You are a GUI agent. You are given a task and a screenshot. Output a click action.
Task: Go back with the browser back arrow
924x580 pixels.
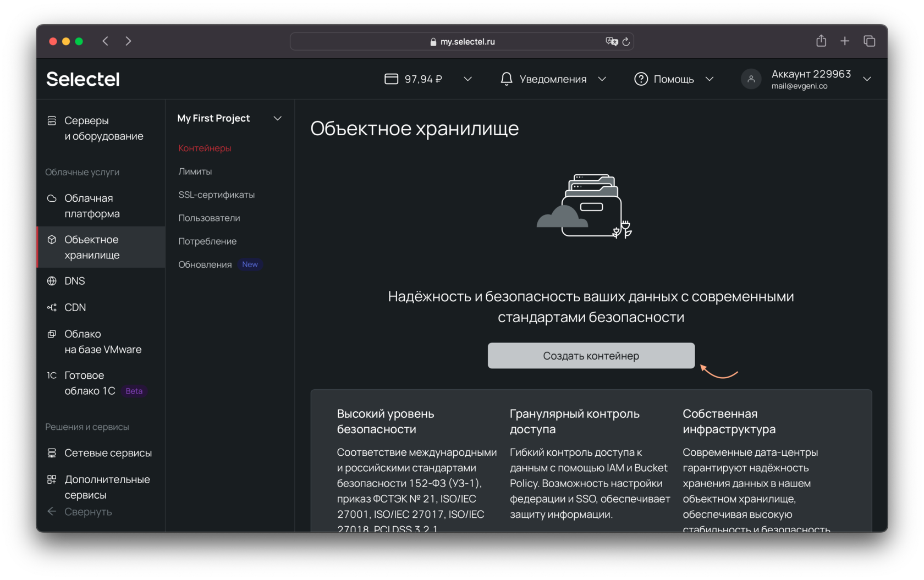click(x=105, y=41)
